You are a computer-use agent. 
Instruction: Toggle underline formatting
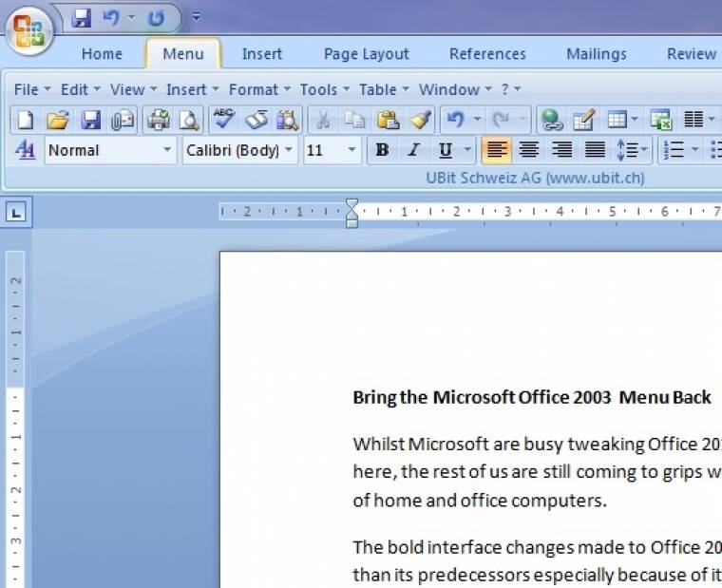tap(446, 150)
